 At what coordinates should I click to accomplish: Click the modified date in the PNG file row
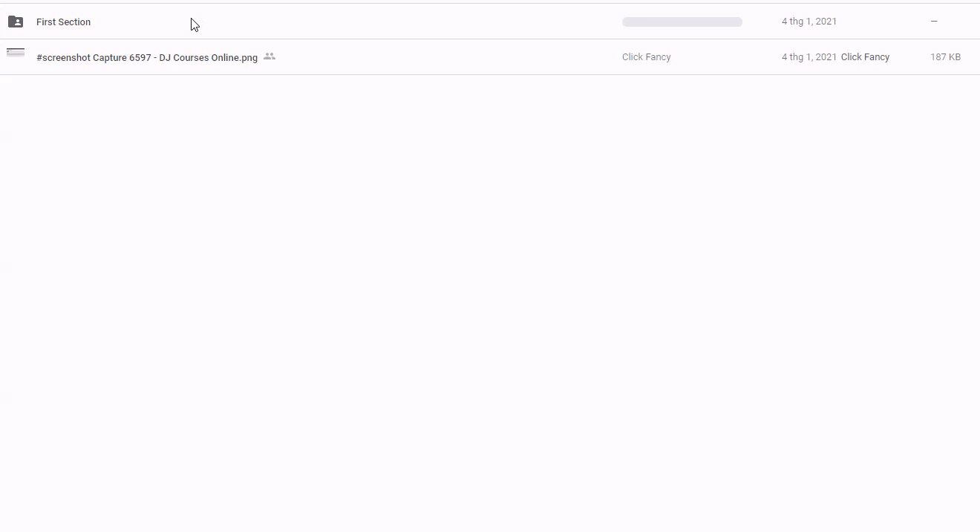tap(808, 57)
